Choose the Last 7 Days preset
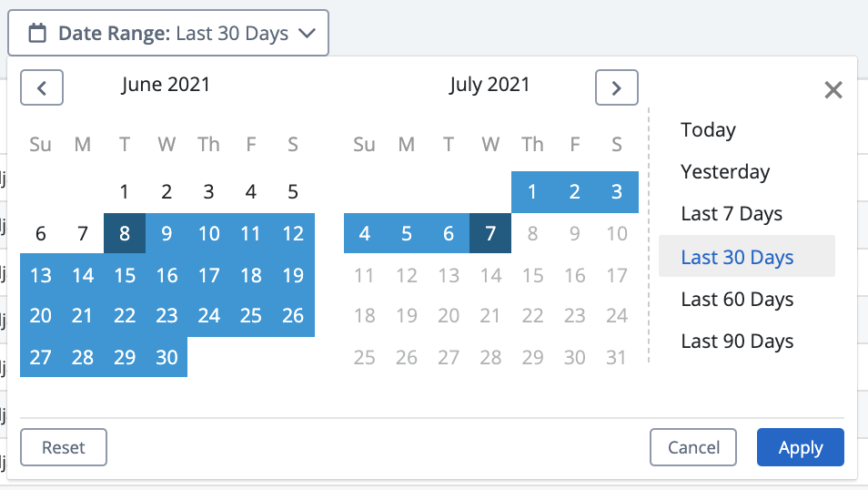 point(732,214)
